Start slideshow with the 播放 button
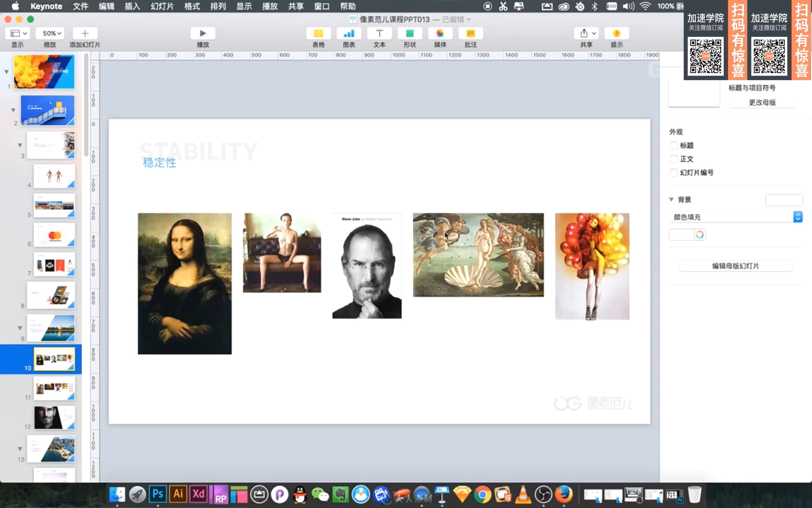Viewport: 812px width, 508px height. click(203, 33)
